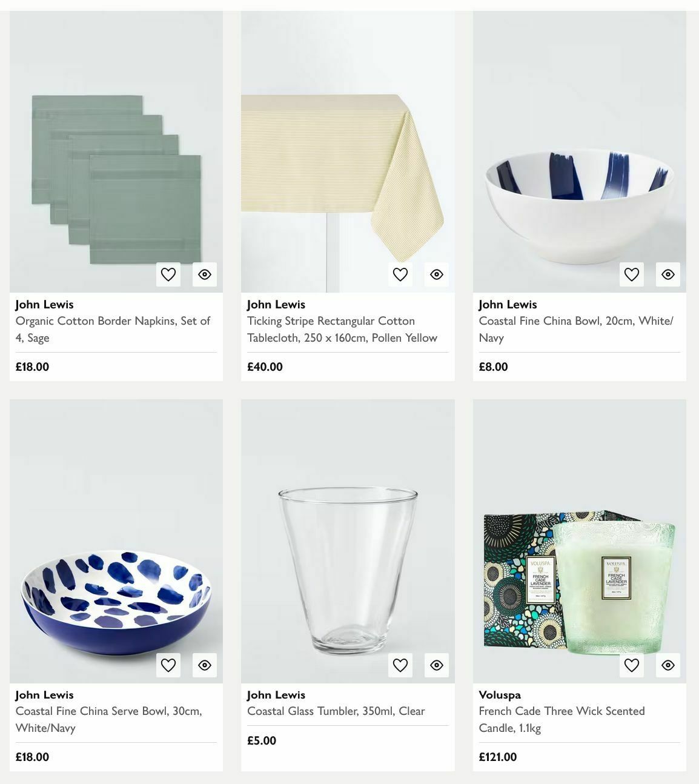699x784 pixels.
Task: Open French Cade Three Wick Scented Candle listing
Action: coord(562,719)
